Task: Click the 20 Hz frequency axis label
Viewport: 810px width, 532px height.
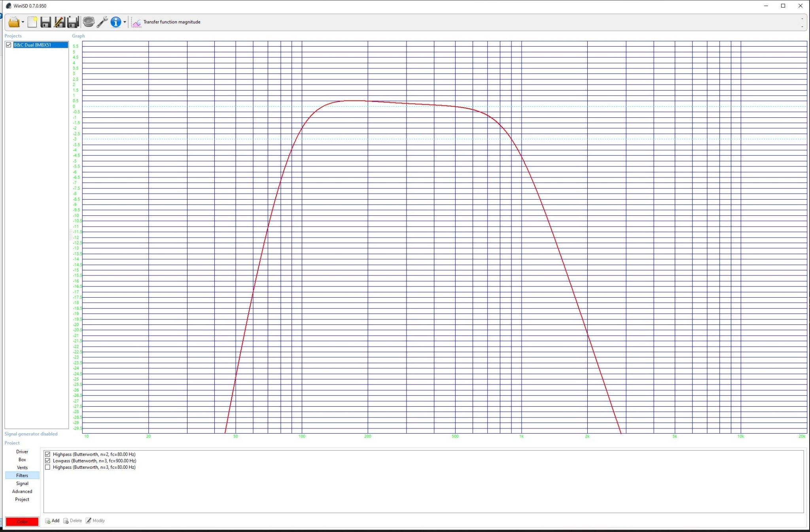Action: [148, 436]
